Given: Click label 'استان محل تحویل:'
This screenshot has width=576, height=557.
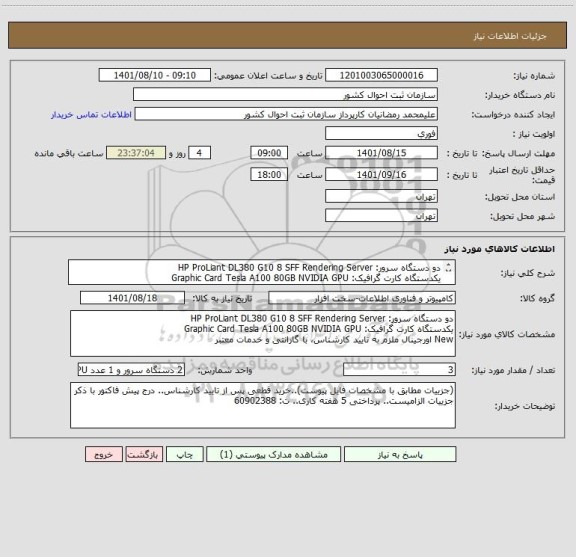Looking at the screenshot, I should tap(520, 197).
